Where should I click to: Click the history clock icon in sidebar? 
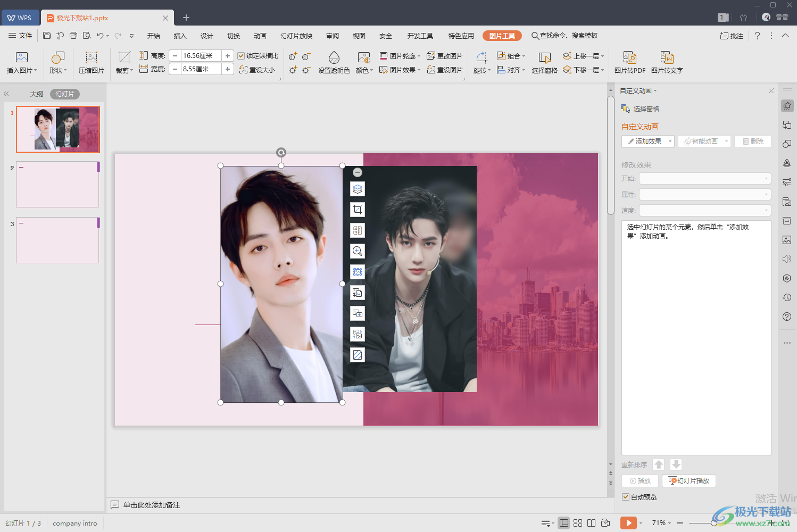[x=787, y=297]
